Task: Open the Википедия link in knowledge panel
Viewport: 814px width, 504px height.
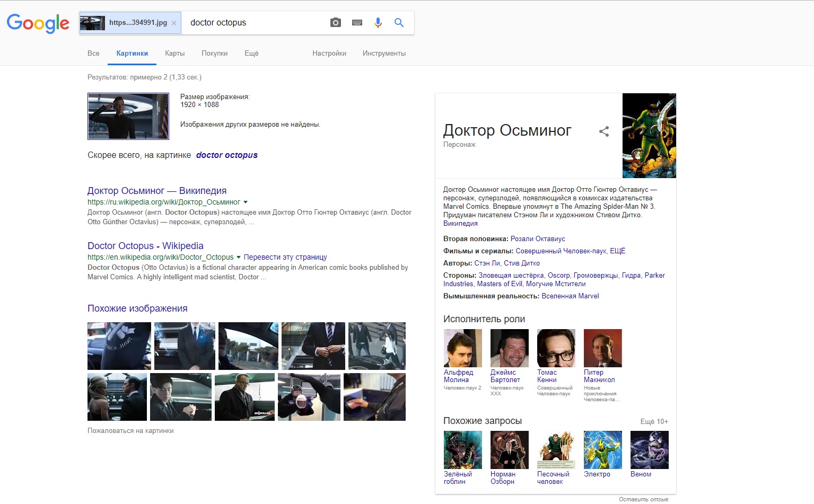Action: (x=460, y=224)
